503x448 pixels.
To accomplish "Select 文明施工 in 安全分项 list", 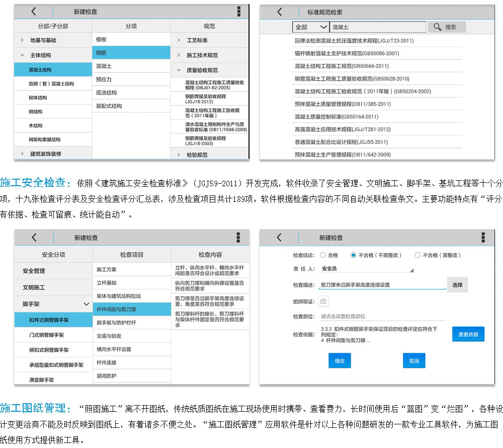I will (53, 287).
